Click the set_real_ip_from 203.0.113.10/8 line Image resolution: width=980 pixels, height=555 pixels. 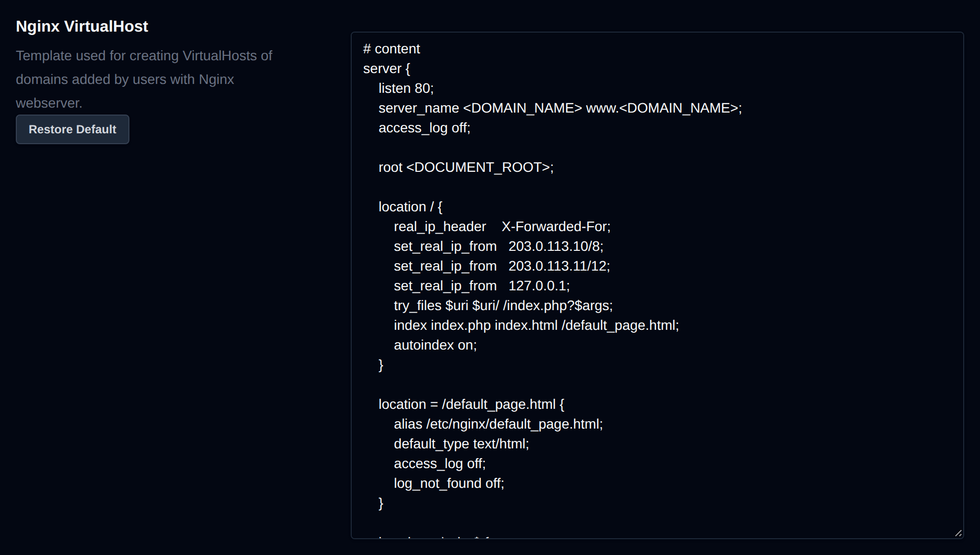498,246
